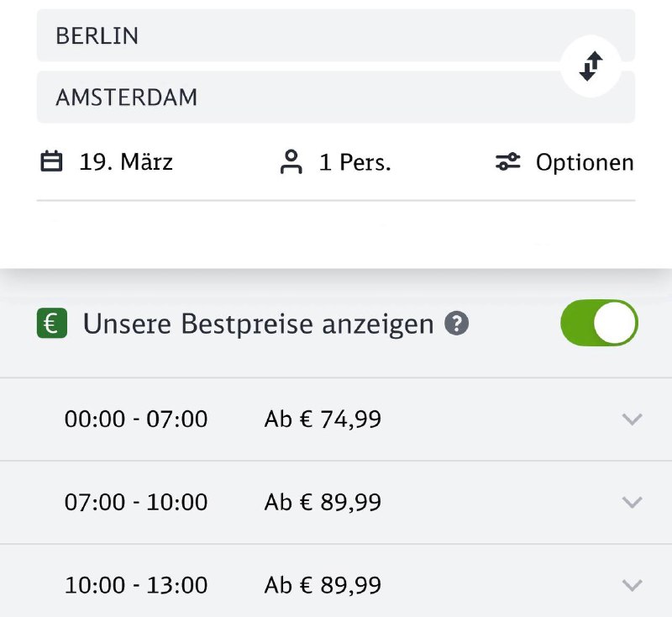Click the sliders icon next to Optionen
The width and height of the screenshot is (672, 617).
point(508,162)
